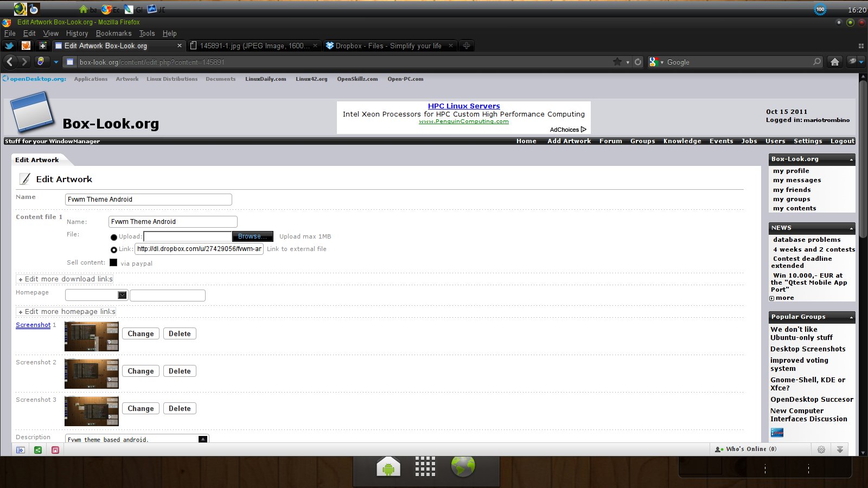868x488 pixels.
Task: Click the Logout link in the navigation
Action: tap(843, 141)
